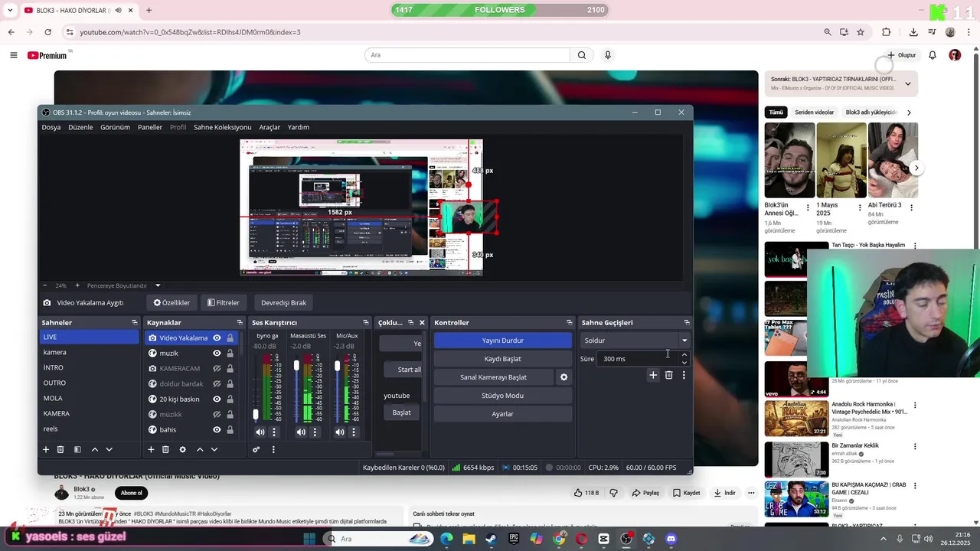Viewport: 980px width, 551px height.
Task: Open audio mixer panel three-dot menu
Action: 273,450
